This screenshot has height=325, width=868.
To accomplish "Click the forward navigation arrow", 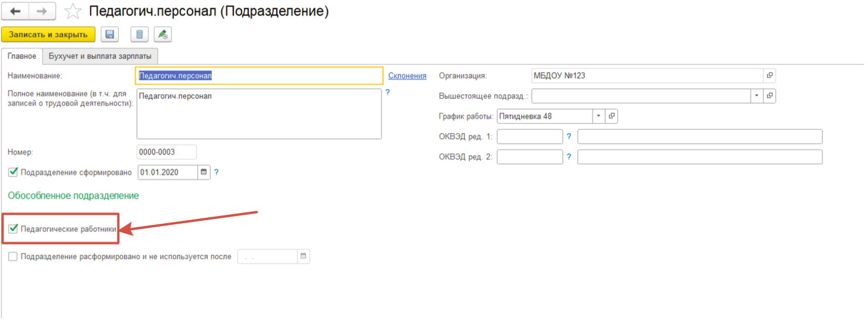I will click(x=43, y=12).
